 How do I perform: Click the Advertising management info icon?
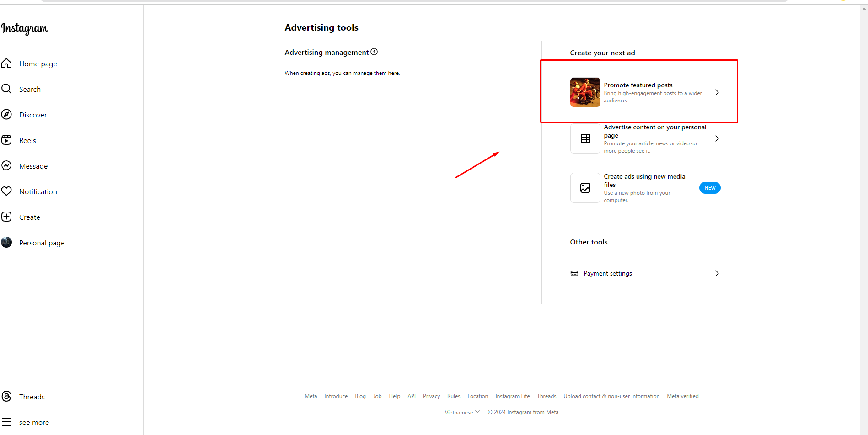point(374,52)
